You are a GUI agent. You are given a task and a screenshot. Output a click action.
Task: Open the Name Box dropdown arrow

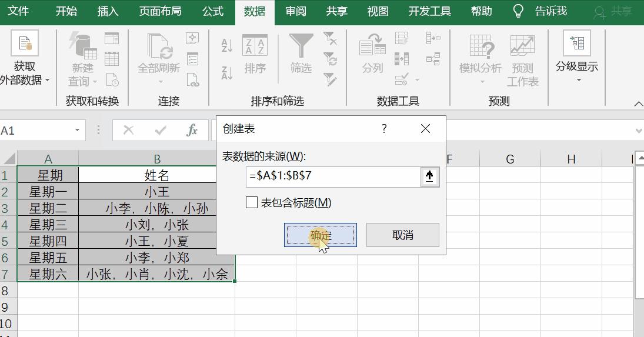(x=77, y=131)
